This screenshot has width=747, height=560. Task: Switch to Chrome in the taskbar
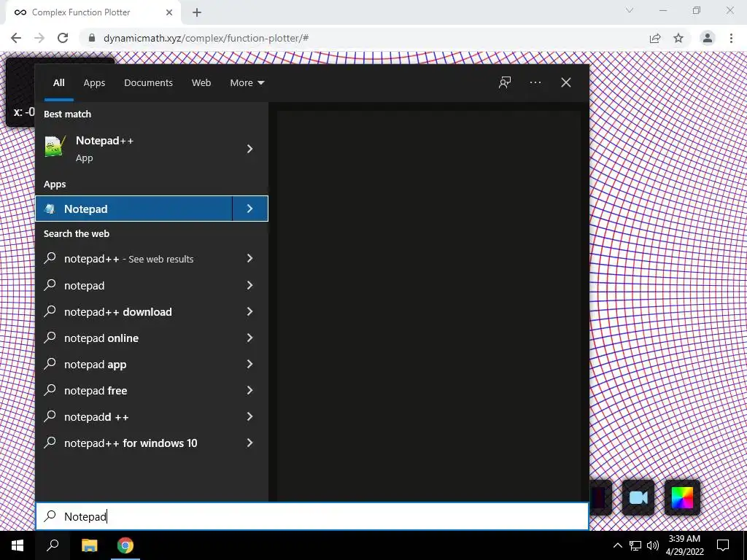coord(125,545)
